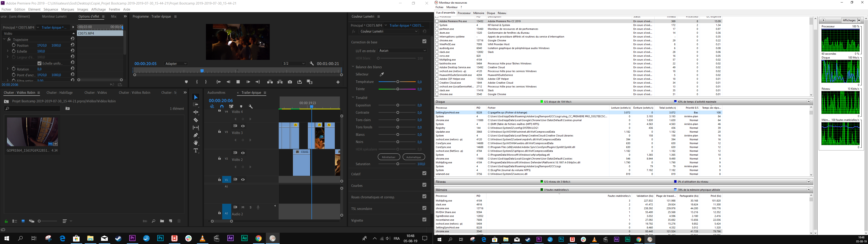This screenshot has height=244, width=868.
Task: Toggle the Courbes section checkbox
Action: pyautogui.click(x=424, y=185)
